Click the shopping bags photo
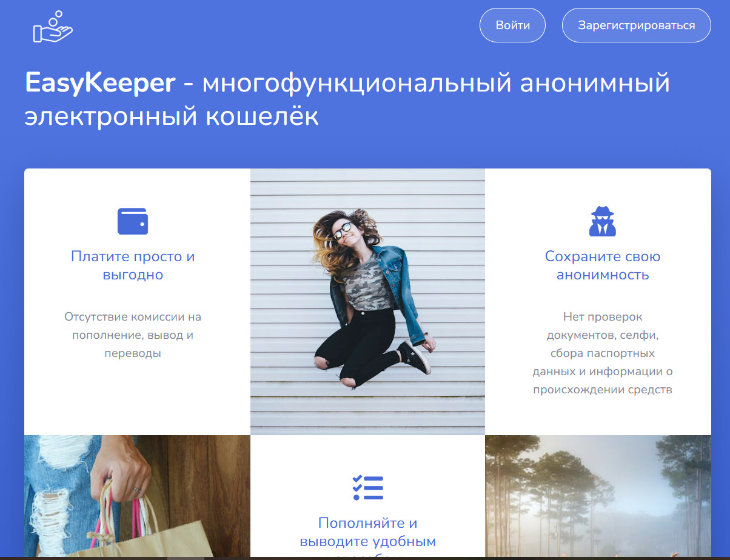Screen dimensions: 730x560 (x=137, y=496)
